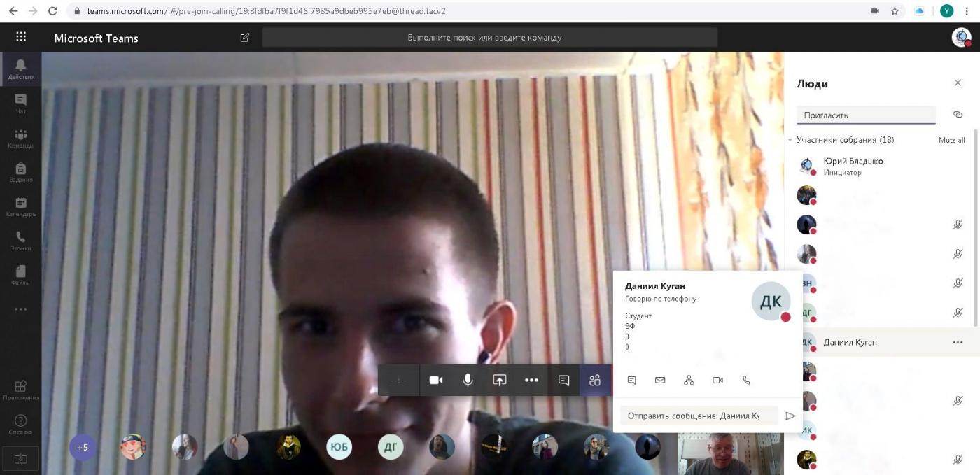Toggle the camera in the call toolbar

[x=436, y=380]
